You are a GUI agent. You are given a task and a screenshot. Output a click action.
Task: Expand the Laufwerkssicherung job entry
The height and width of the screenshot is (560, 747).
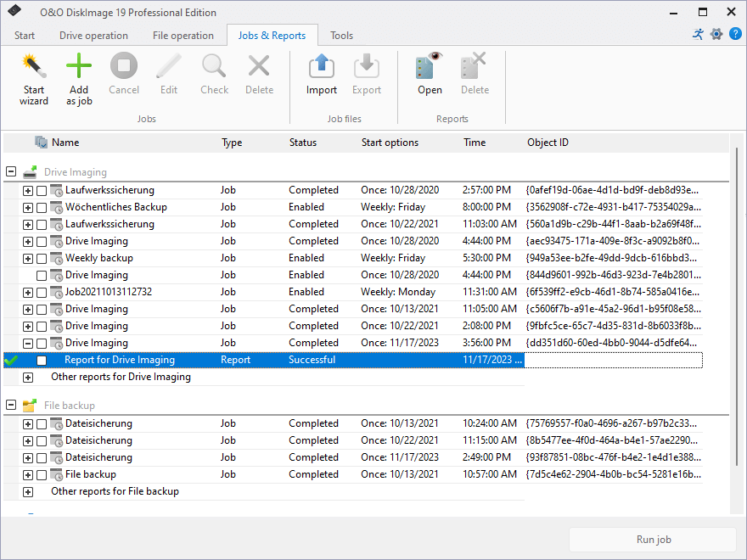[29, 189]
